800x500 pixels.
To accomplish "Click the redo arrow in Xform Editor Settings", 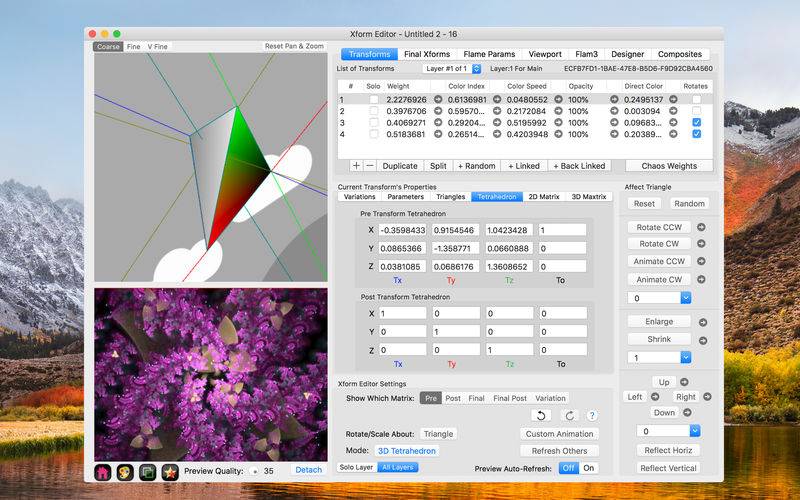I will coord(569,415).
